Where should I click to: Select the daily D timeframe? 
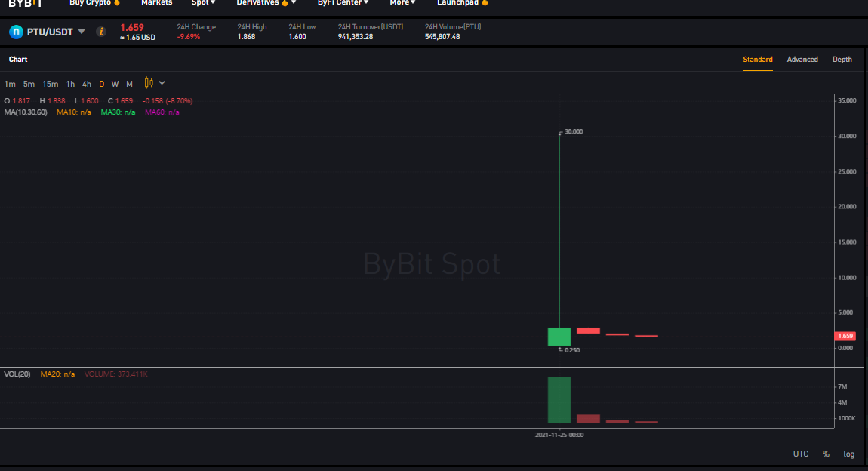[x=101, y=84]
